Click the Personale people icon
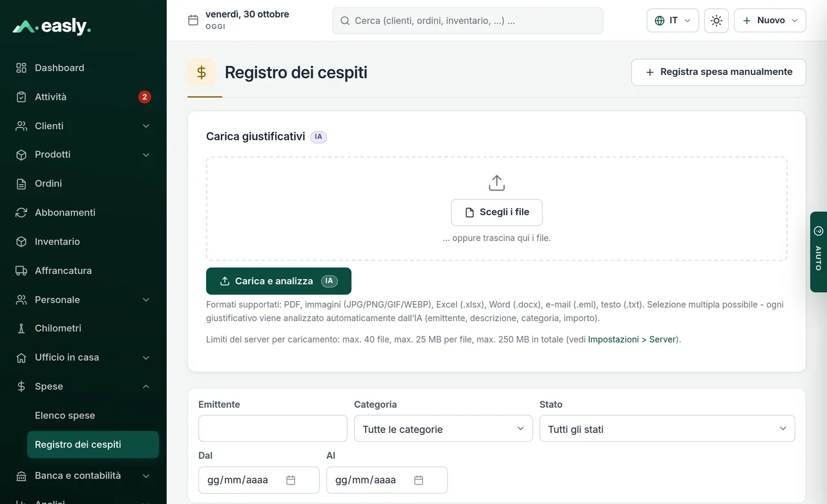This screenshot has width=827, height=504. point(21,300)
